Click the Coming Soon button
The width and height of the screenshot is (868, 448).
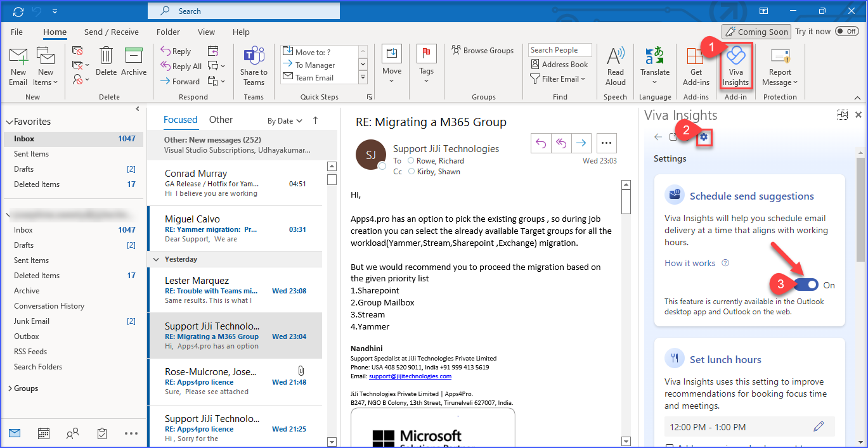(756, 32)
